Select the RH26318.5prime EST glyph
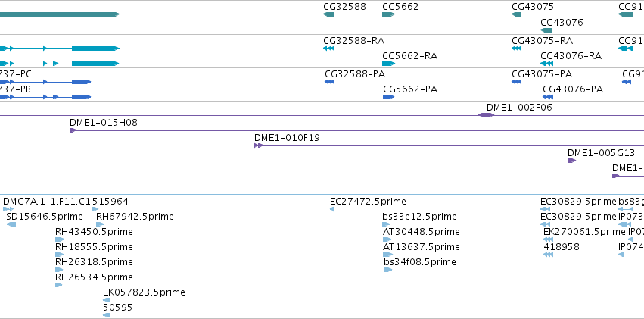 [x=59, y=270]
